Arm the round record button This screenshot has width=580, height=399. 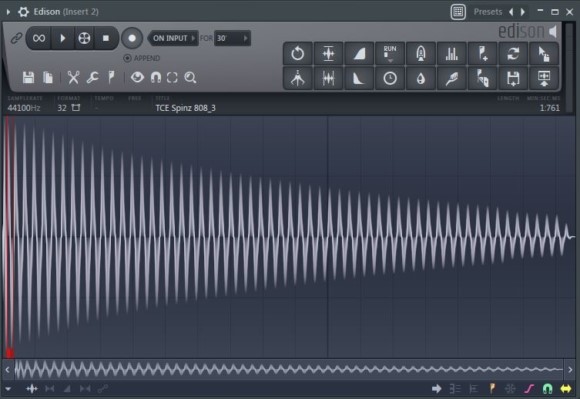(132, 38)
